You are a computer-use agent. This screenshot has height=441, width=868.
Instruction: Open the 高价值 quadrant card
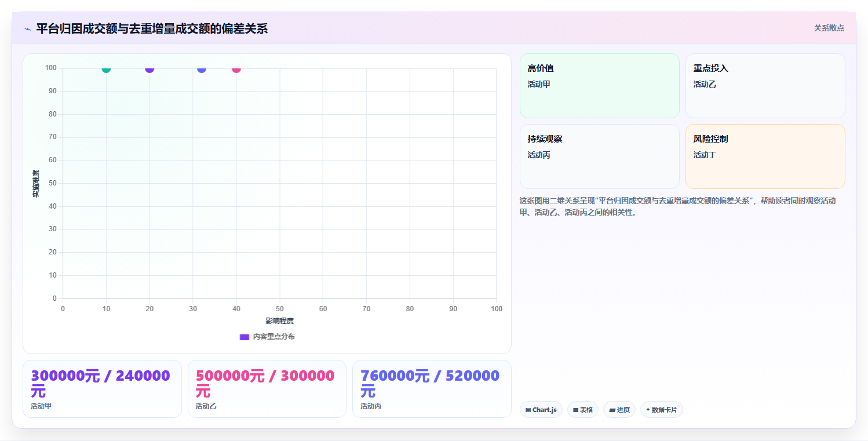(x=600, y=86)
